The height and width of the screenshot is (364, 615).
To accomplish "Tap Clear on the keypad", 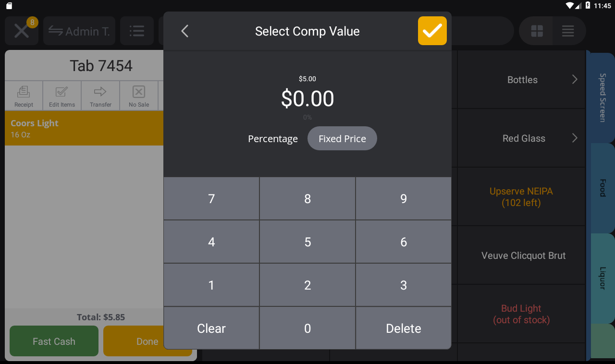I will point(211,328).
